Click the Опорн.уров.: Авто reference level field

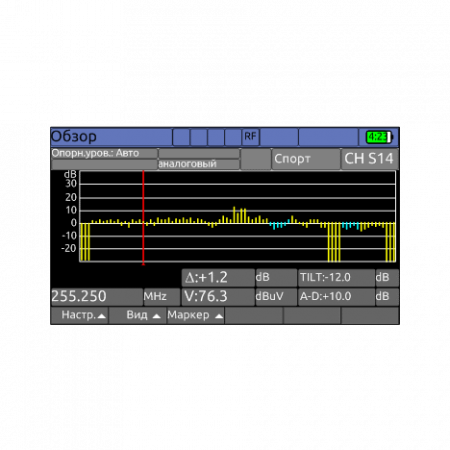(x=104, y=153)
